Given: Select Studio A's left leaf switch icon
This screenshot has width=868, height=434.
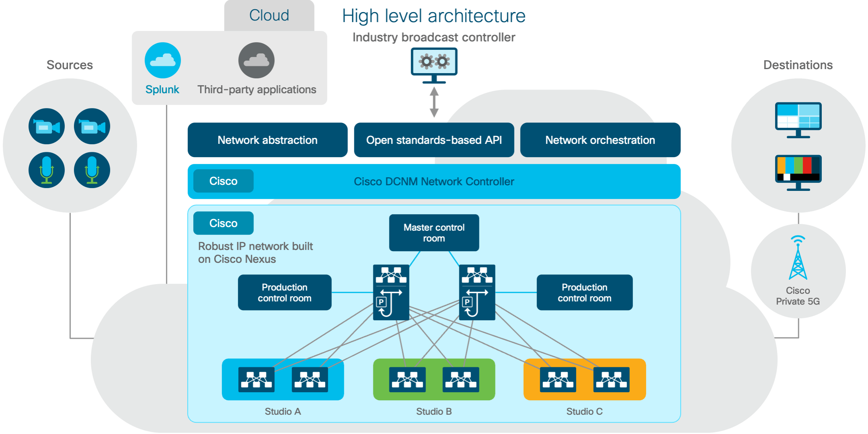Looking at the screenshot, I should pos(256,379).
